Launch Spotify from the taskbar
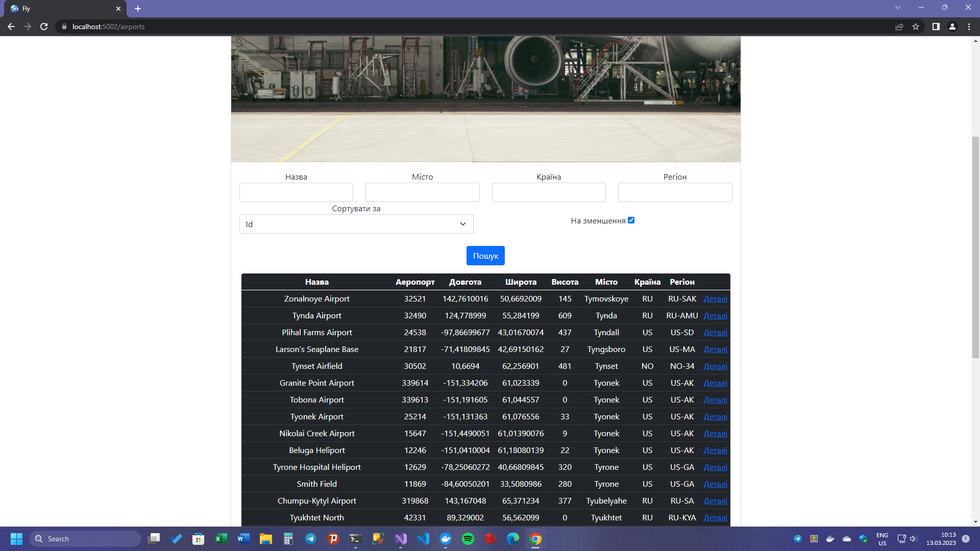The height and width of the screenshot is (551, 980). (x=469, y=539)
